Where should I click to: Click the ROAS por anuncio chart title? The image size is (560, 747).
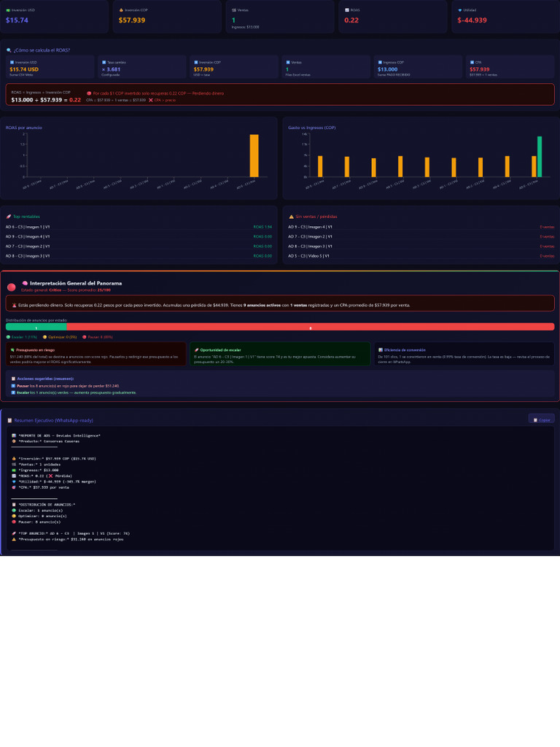pyautogui.click(x=24, y=128)
